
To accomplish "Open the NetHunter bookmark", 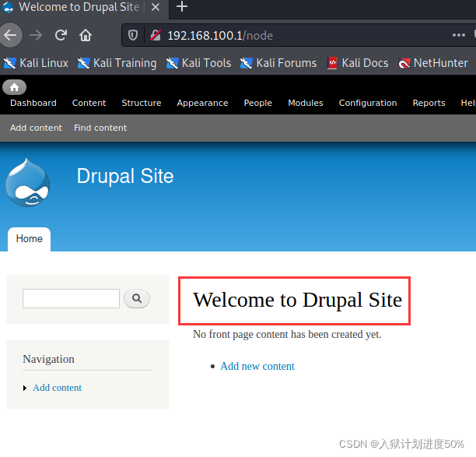I will tap(433, 63).
